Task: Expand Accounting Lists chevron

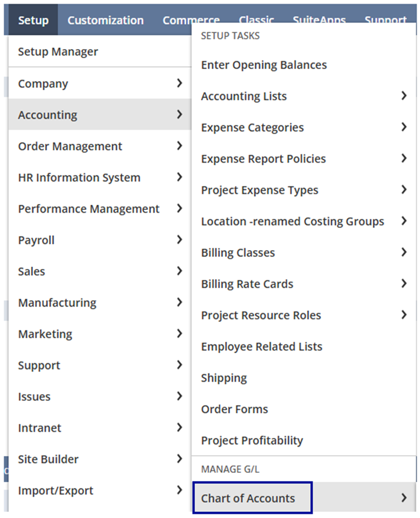Action: [x=404, y=96]
